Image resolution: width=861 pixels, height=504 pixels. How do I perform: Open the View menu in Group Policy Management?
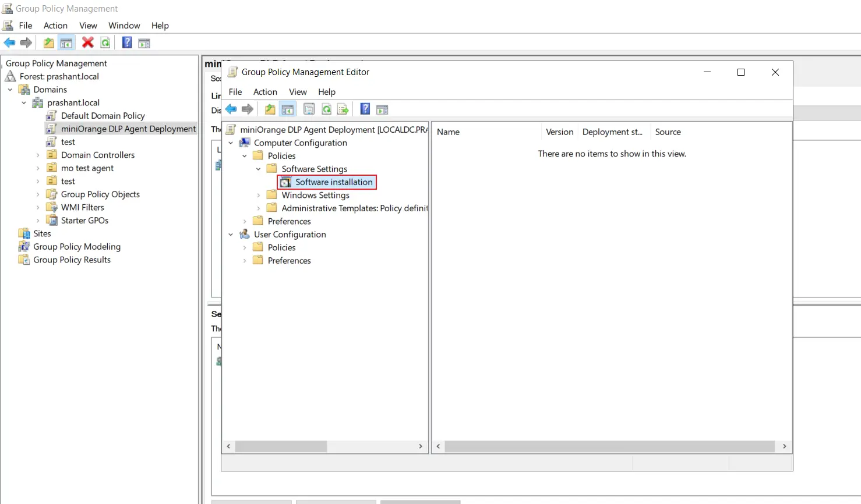point(88,25)
